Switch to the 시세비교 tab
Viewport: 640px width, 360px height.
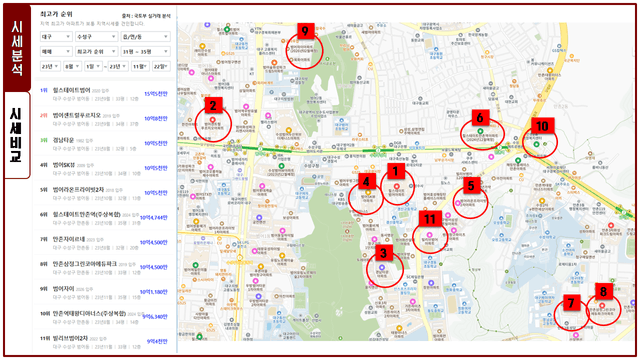(17, 135)
